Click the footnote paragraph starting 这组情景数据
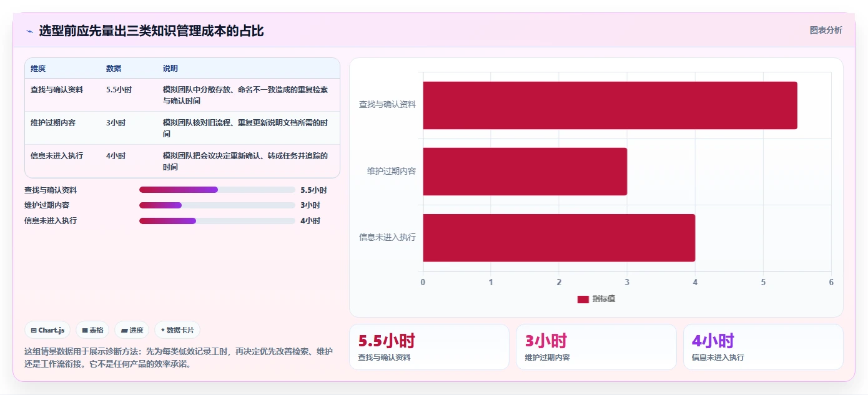Viewport: 868px width, 395px height. pos(179,358)
